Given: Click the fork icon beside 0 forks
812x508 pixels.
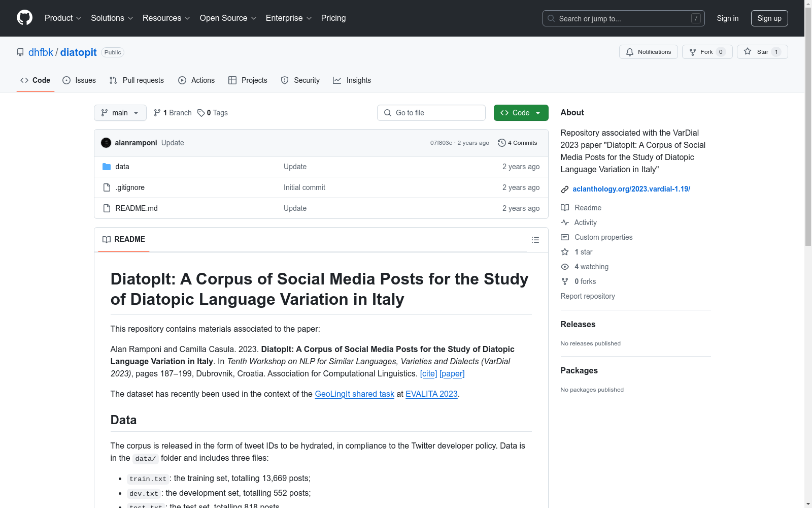Looking at the screenshot, I should point(565,281).
